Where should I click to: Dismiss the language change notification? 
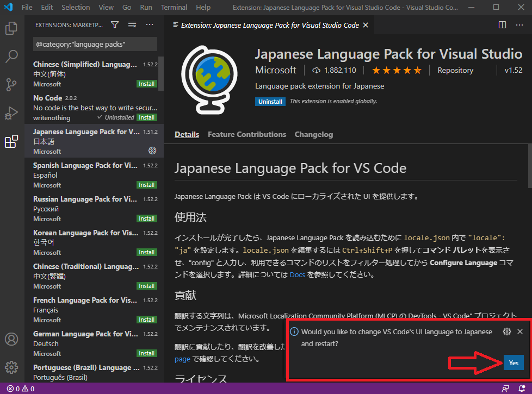(x=520, y=332)
